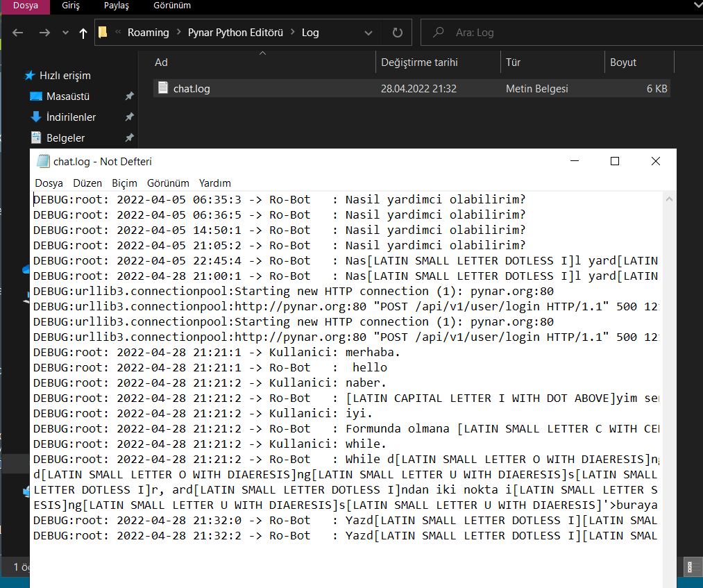Click the Notepad icon in the title bar
This screenshot has width=703, height=588.
pos(43,160)
